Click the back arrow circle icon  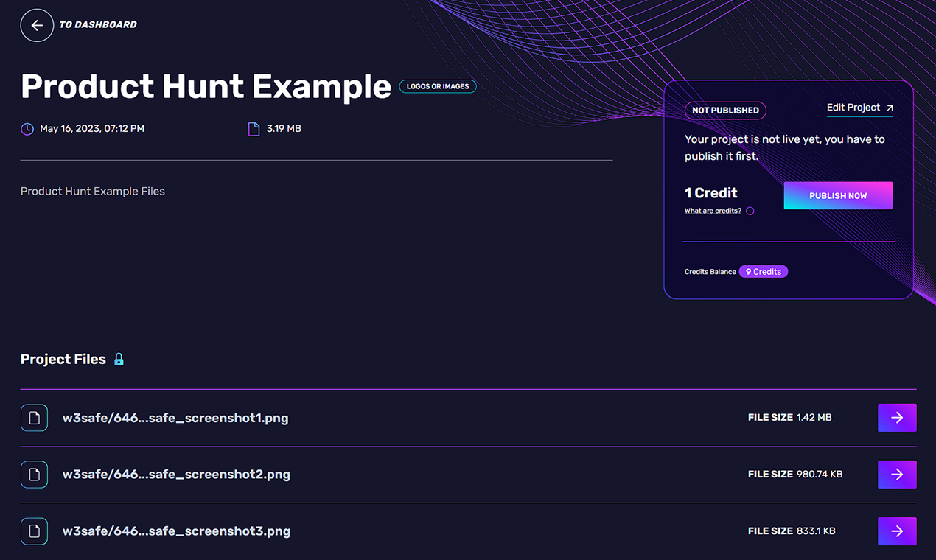click(37, 25)
